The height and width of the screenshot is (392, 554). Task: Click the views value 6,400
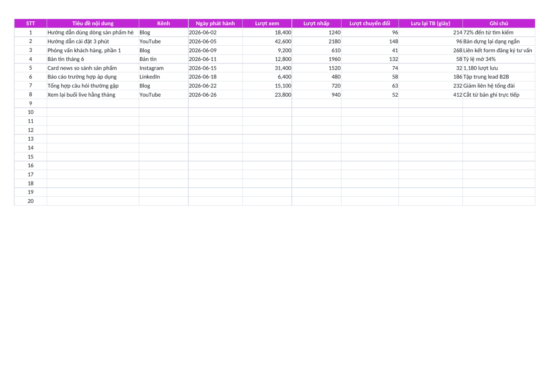[267, 77]
